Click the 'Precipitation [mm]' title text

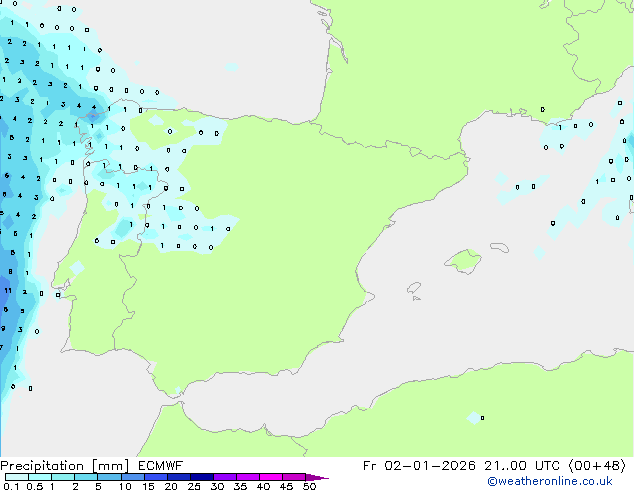click(x=65, y=466)
